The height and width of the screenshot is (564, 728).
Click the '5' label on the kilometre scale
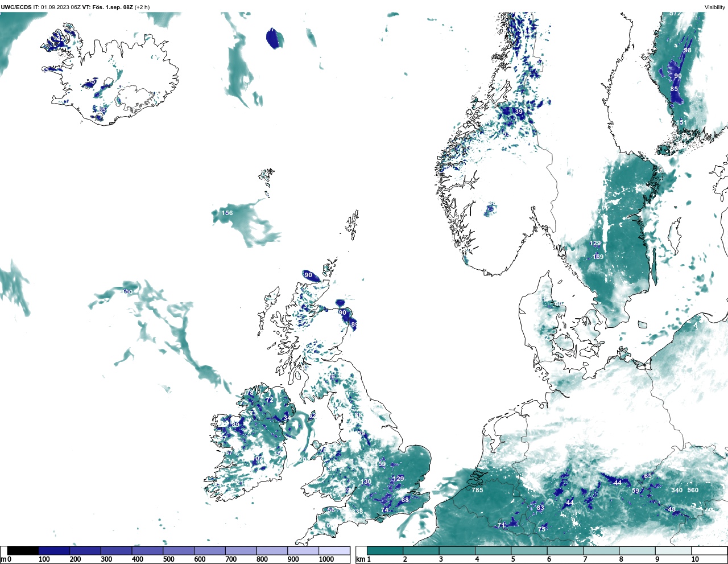(x=513, y=559)
